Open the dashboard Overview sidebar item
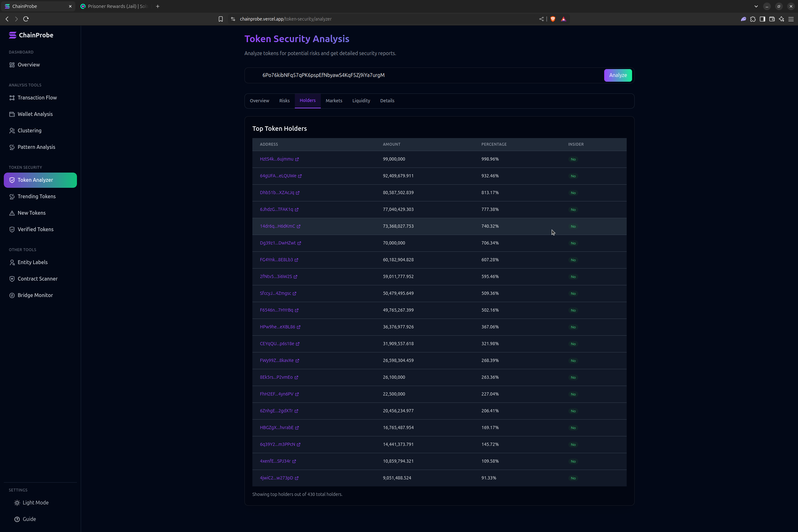 point(40,65)
